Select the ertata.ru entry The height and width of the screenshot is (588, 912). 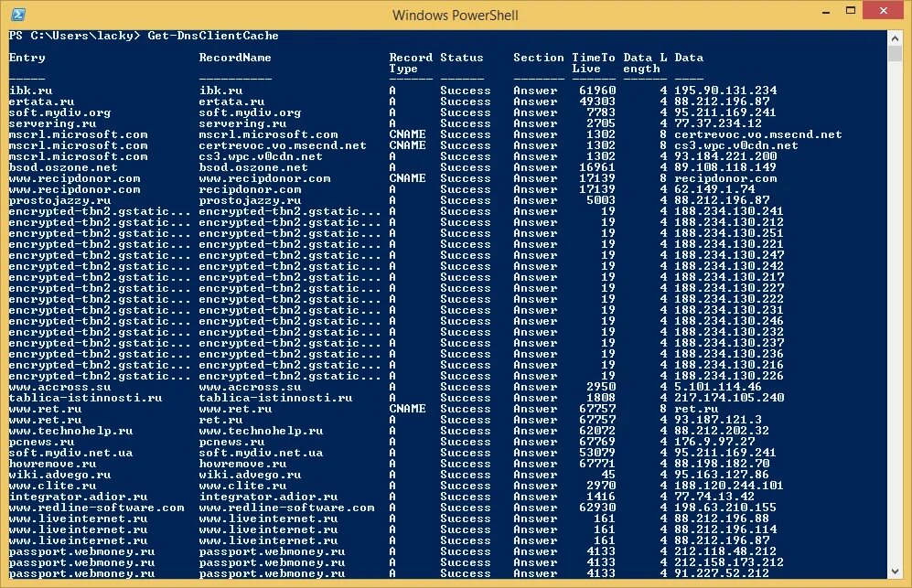[41, 102]
